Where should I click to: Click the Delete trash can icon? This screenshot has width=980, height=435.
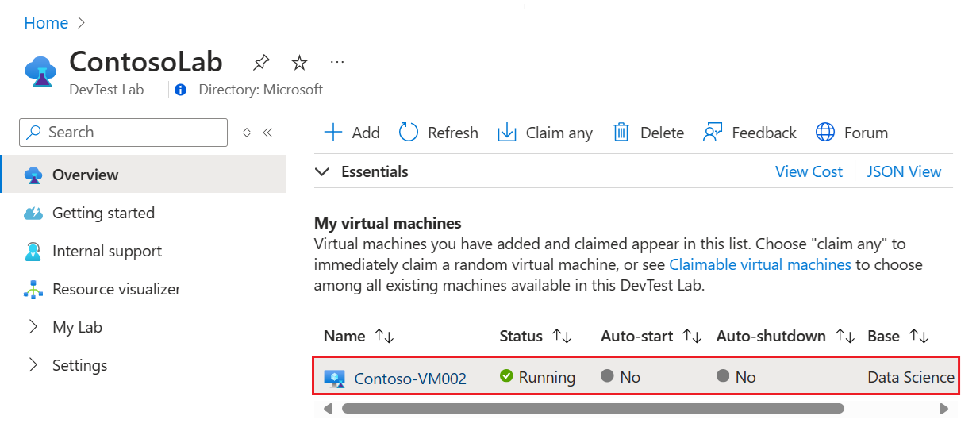point(621,133)
